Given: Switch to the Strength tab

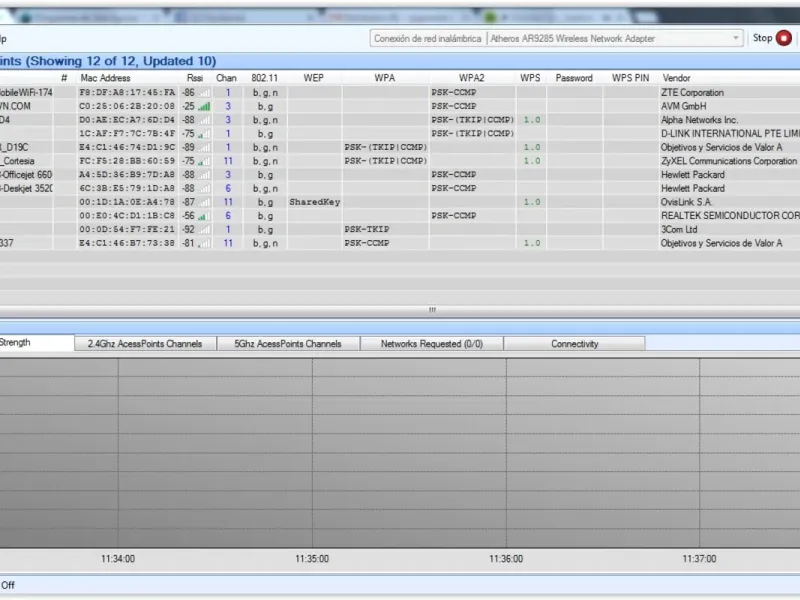Looking at the screenshot, I should (x=36, y=343).
